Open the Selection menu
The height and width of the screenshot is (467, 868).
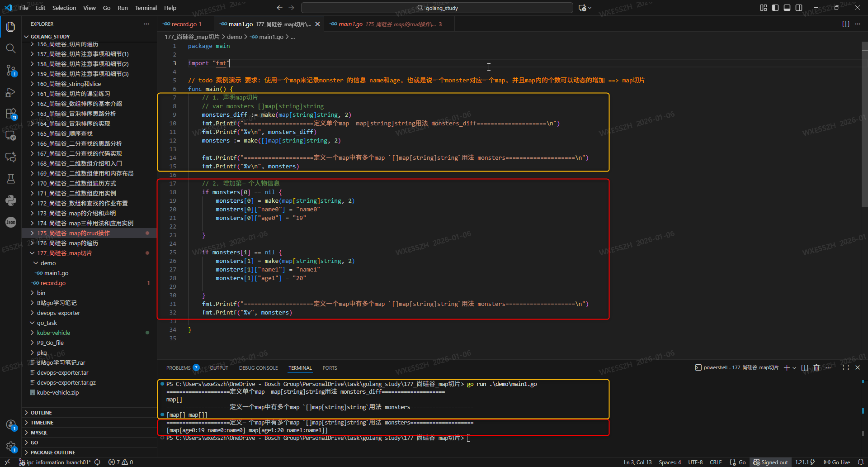pos(64,8)
